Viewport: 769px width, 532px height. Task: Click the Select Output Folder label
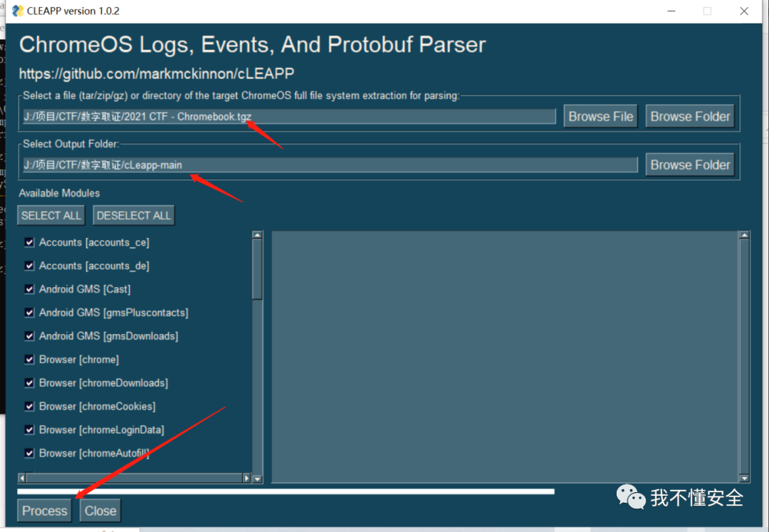coord(70,144)
